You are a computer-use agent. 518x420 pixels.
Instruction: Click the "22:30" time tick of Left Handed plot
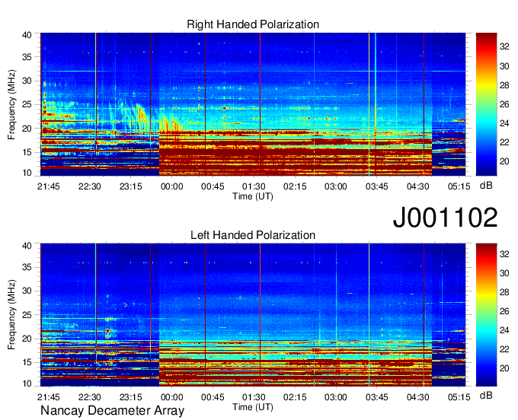click(x=90, y=397)
